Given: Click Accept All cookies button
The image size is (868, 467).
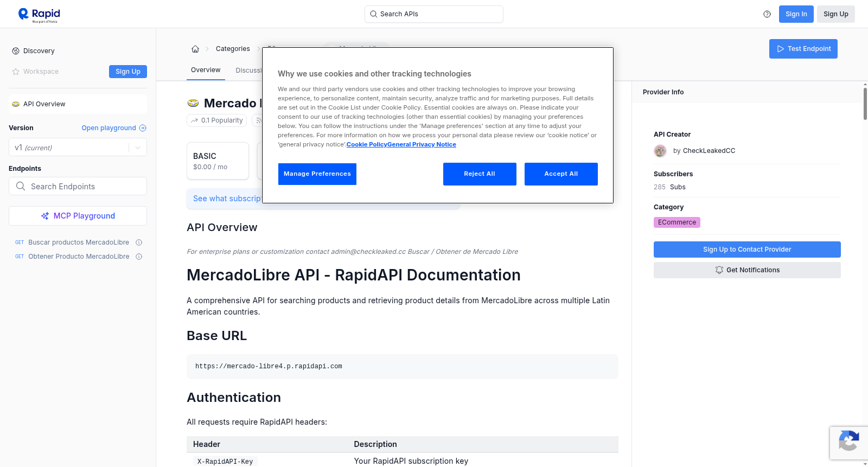Looking at the screenshot, I should point(561,174).
